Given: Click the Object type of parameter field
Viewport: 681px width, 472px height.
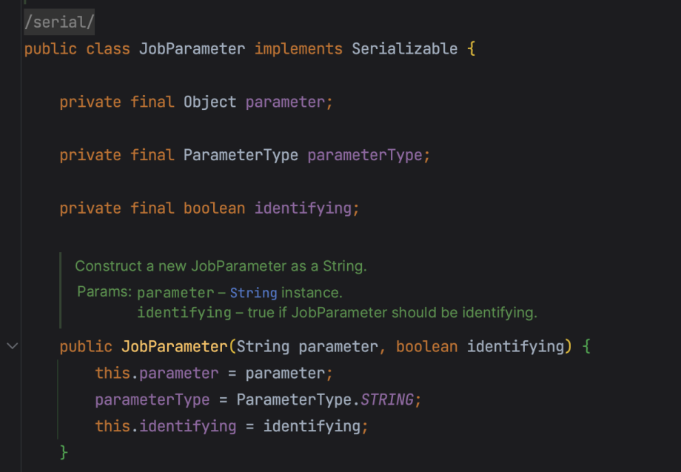Looking at the screenshot, I should coord(209,102).
